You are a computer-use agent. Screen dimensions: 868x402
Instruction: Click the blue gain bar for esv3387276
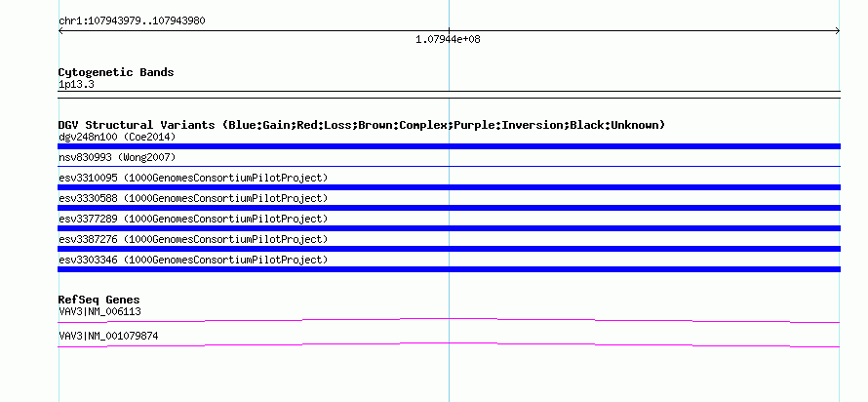point(449,249)
